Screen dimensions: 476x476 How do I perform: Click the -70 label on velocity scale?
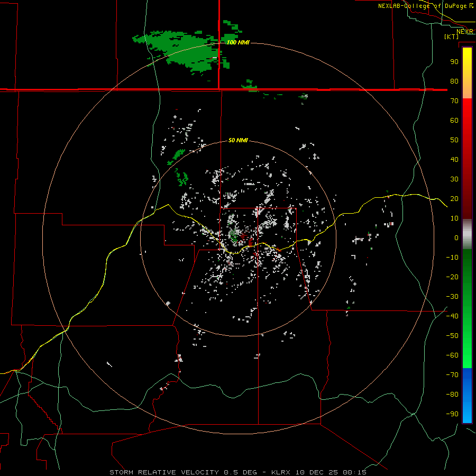tap(452, 375)
